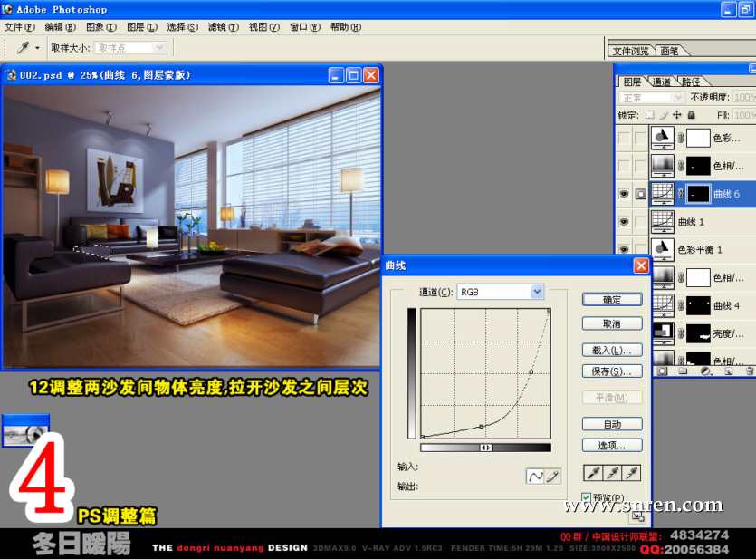Switch Curves to pencil draw mode
This screenshot has height=559, width=756.
point(551,477)
